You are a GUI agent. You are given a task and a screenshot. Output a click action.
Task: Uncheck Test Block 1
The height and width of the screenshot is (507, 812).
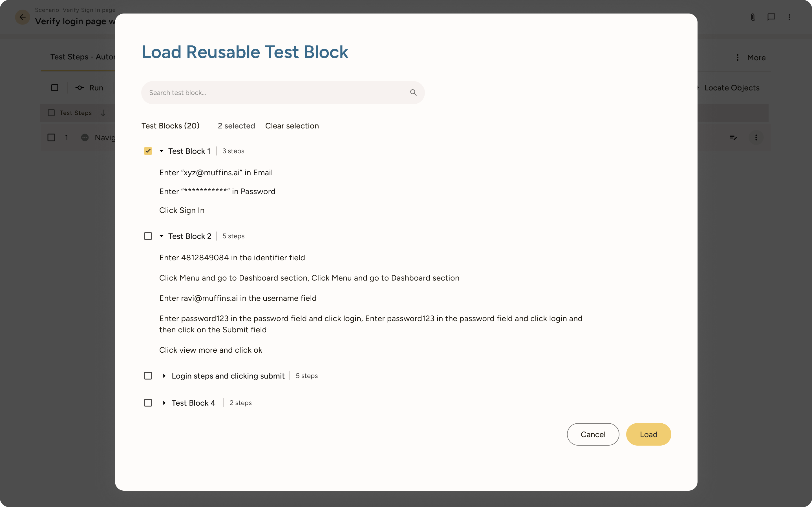pos(148,151)
